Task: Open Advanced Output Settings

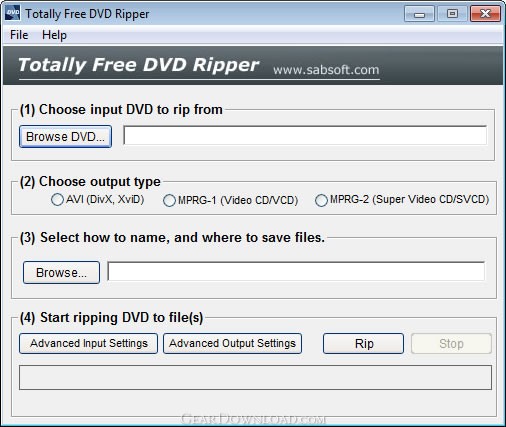Action: click(232, 343)
